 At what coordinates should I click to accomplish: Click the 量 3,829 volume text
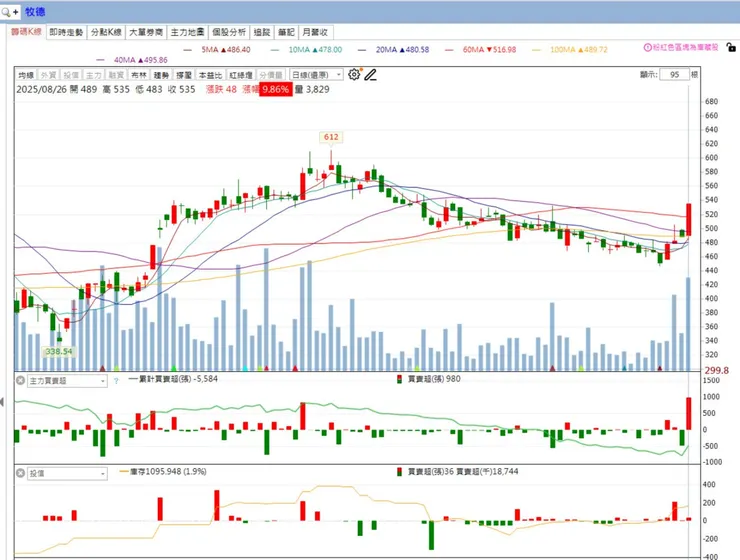(x=312, y=89)
